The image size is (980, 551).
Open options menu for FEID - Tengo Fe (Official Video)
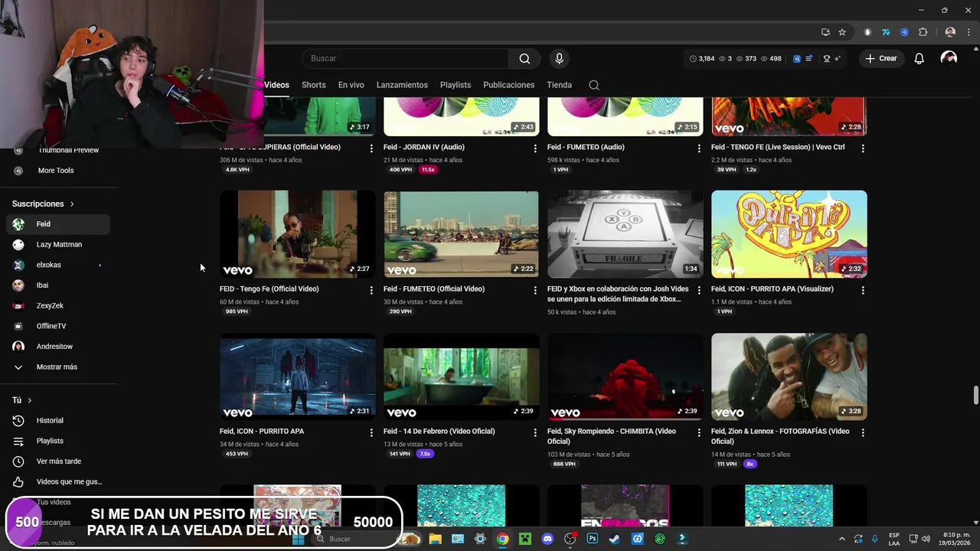coord(371,290)
